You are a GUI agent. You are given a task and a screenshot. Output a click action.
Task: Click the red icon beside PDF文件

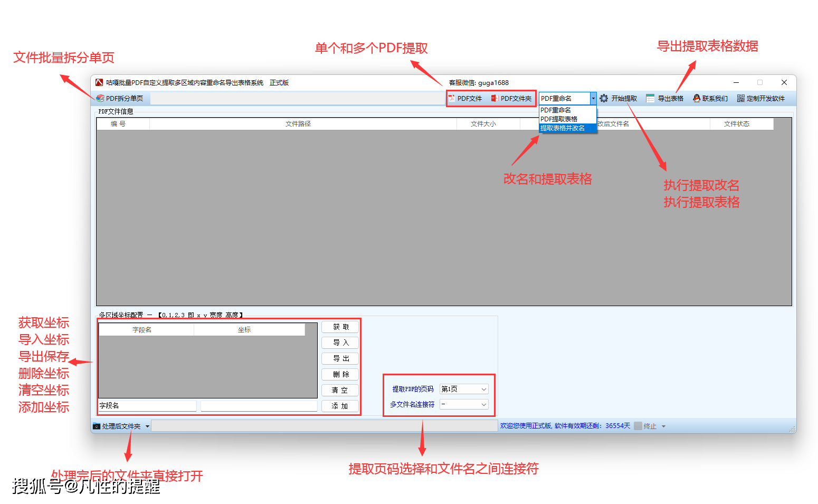click(452, 98)
